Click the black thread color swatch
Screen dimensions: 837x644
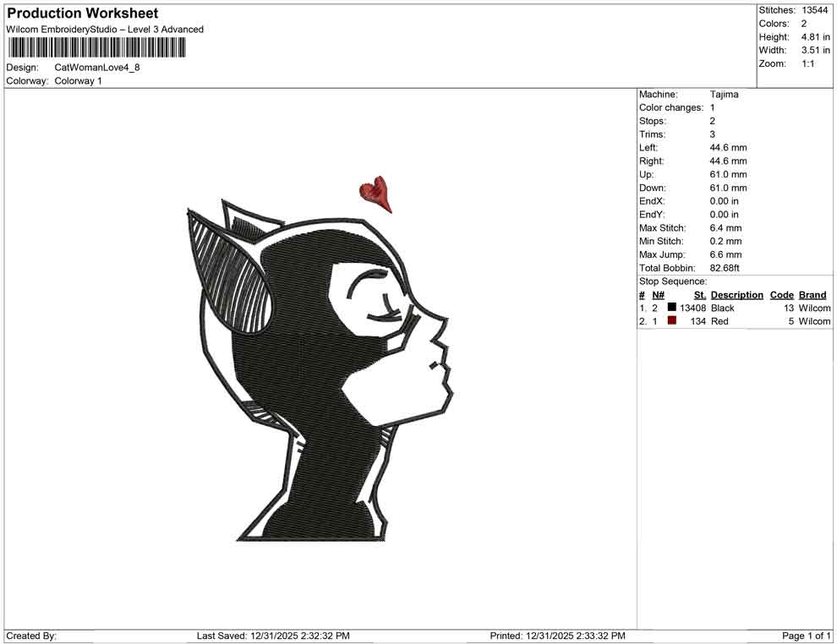coord(671,308)
